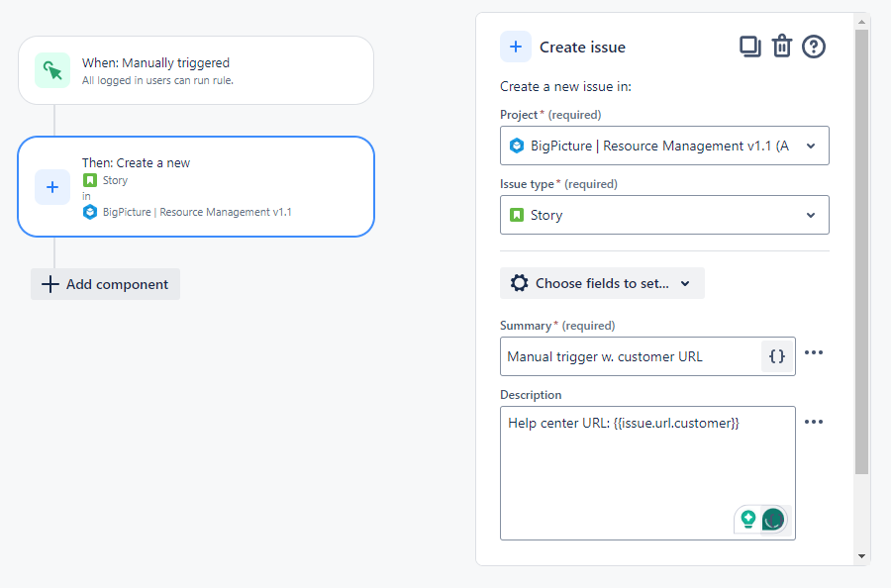This screenshot has height=588, width=891.
Task: Open Description field more options ellipsis
Action: click(814, 423)
